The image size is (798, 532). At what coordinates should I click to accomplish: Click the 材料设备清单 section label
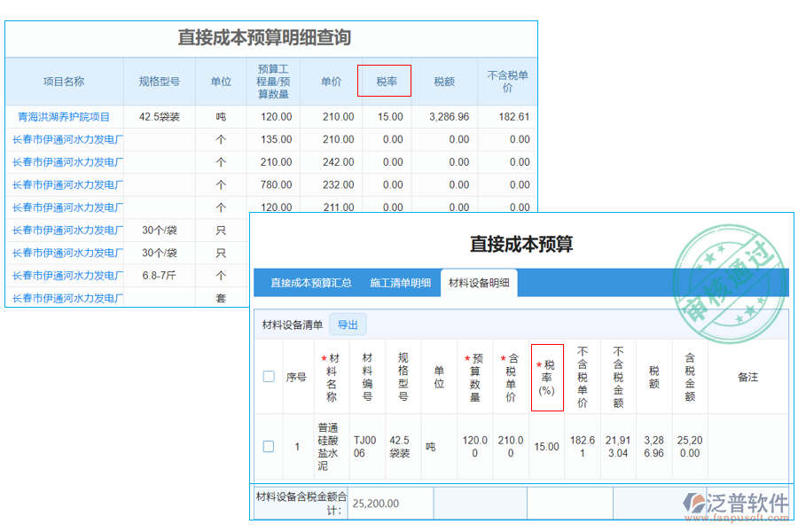click(292, 325)
